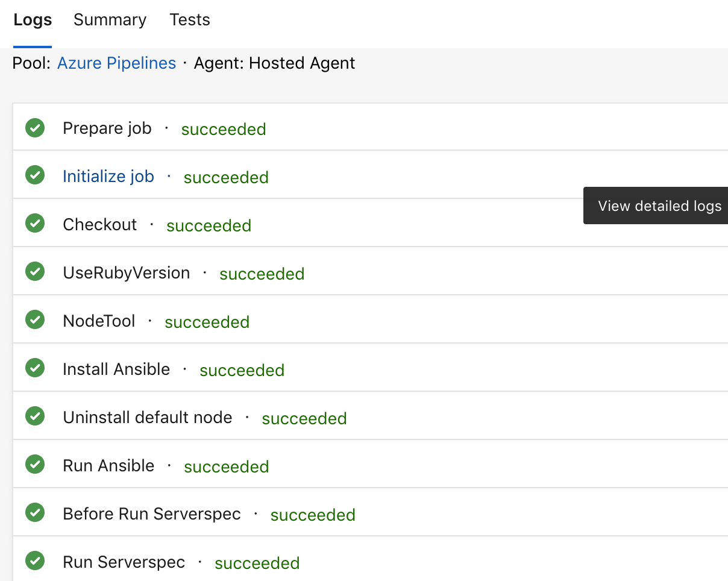Image resolution: width=728 pixels, height=581 pixels.
Task: Click the checkmark icon beside Run Serverspec
Action: tap(34, 561)
